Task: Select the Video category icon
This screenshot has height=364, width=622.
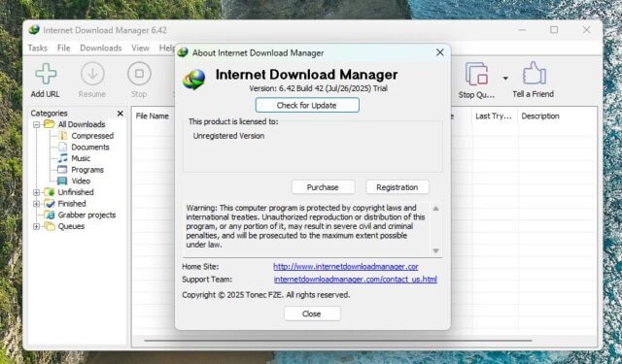Action: coord(62,181)
